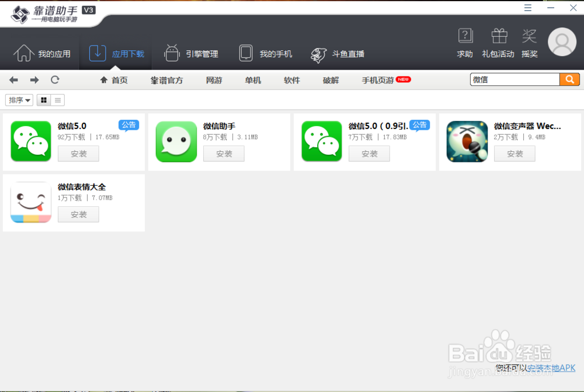The image size is (584, 392).
Task: Install 微信变声器 app
Action: tap(515, 154)
